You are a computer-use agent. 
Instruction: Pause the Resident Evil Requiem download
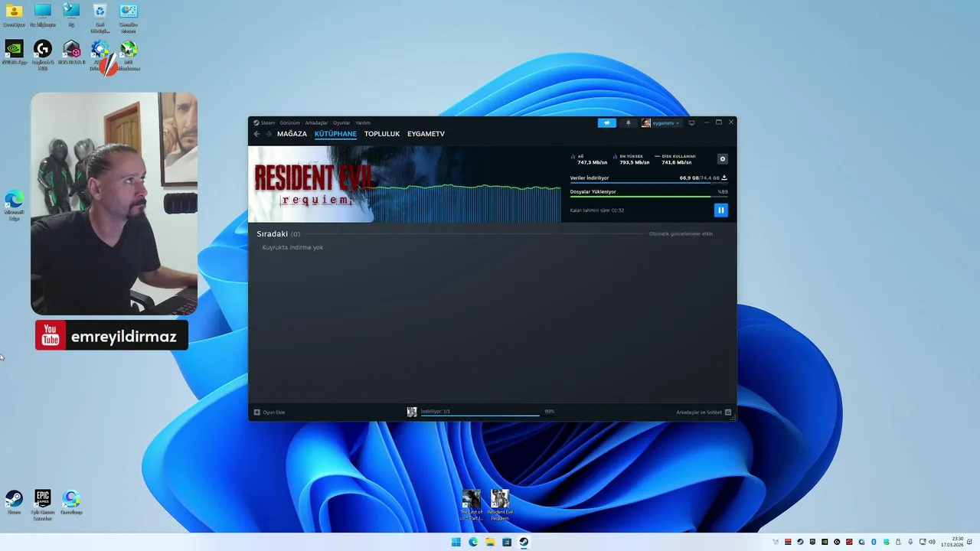pyautogui.click(x=720, y=210)
